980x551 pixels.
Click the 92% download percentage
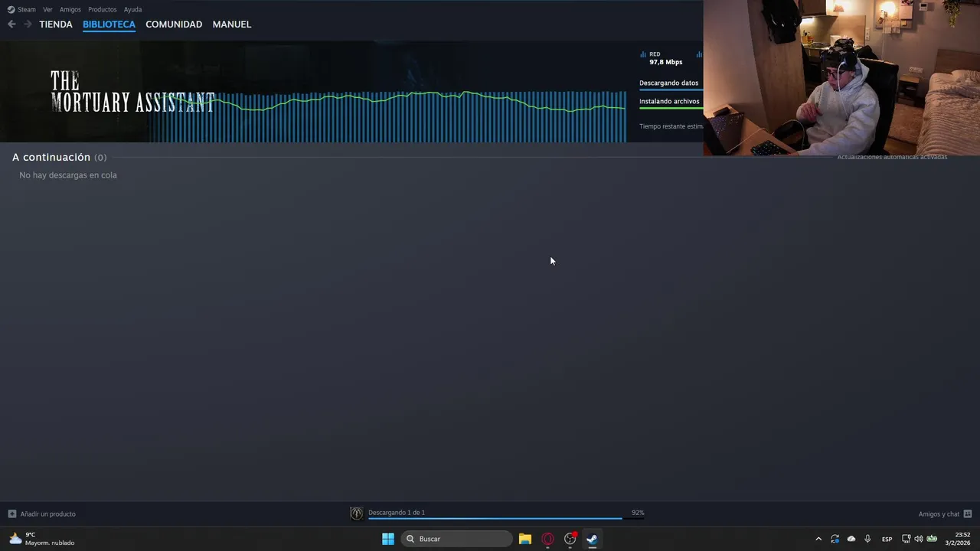pyautogui.click(x=638, y=513)
